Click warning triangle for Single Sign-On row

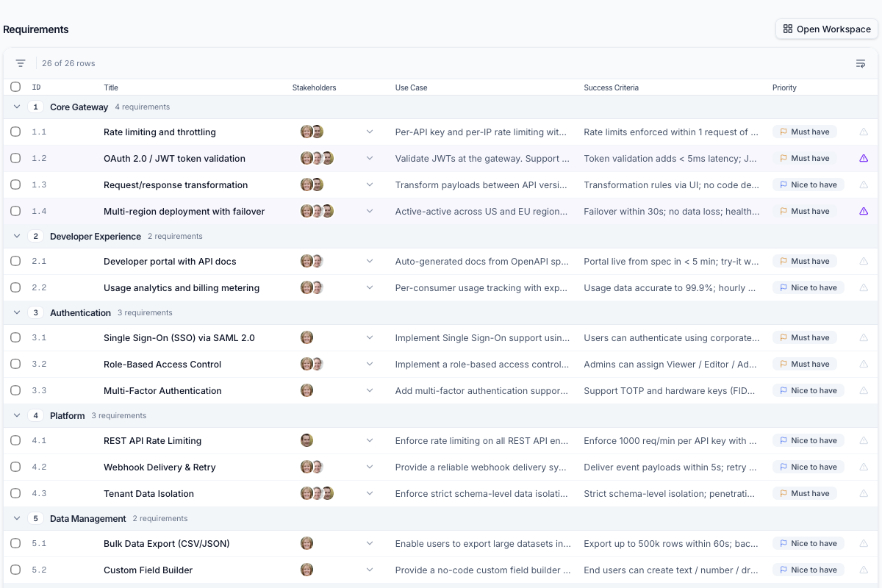[864, 338]
